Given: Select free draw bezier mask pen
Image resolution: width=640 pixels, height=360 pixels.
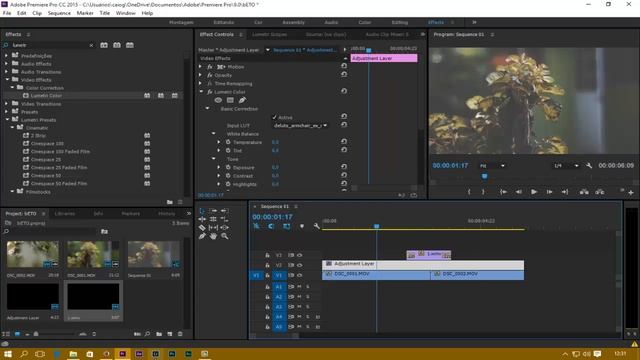Looking at the screenshot, I should (242, 100).
